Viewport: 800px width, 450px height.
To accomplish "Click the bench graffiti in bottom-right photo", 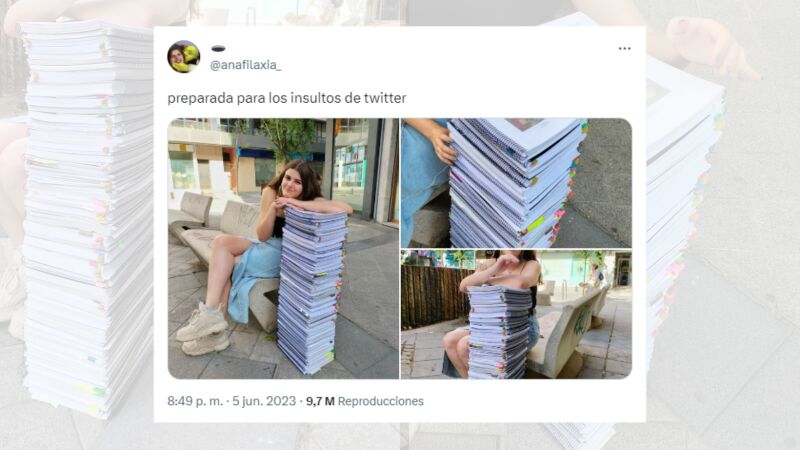I will [x=581, y=322].
